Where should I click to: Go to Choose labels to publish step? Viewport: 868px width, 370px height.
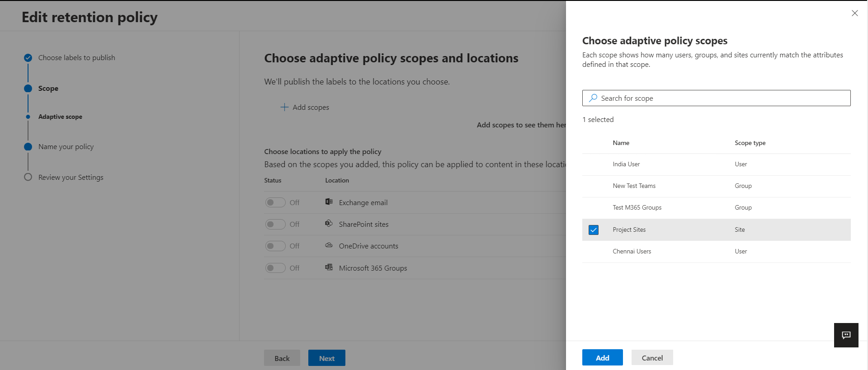tap(76, 58)
